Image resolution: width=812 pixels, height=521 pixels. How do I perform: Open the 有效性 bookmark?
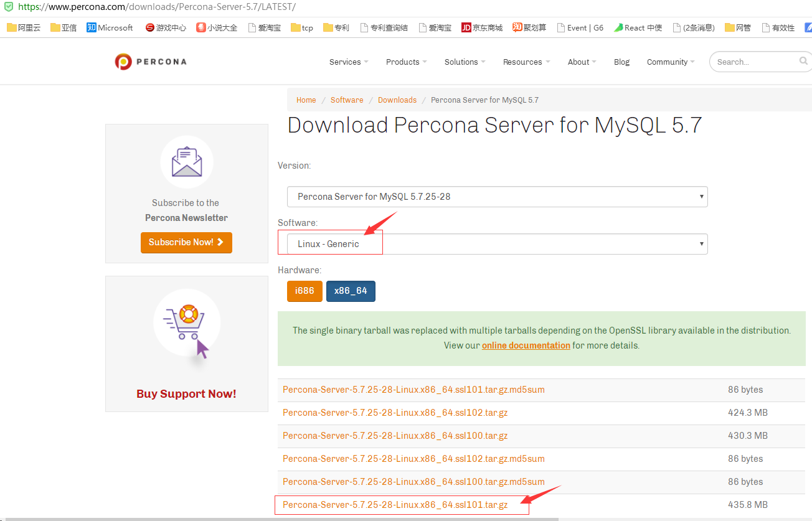(x=778, y=27)
